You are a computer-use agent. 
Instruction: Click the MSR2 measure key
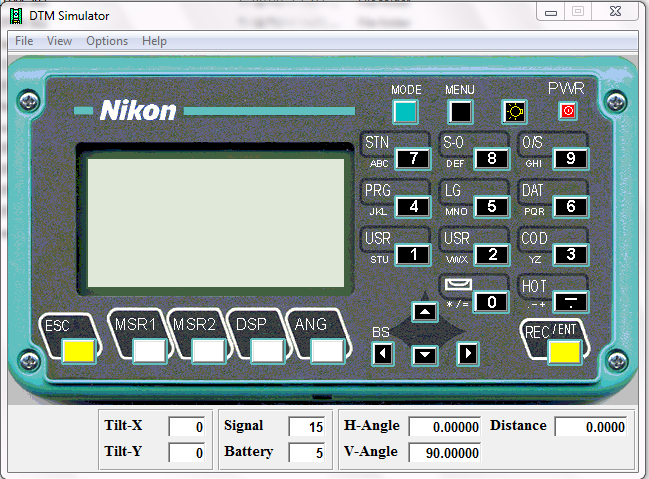pyautogui.click(x=209, y=351)
